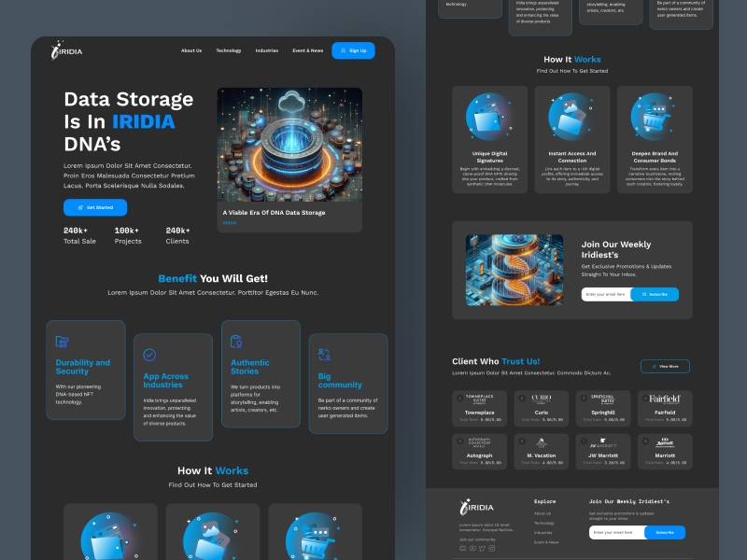
Task: Click the Fairfield logo
Action: [665, 399]
